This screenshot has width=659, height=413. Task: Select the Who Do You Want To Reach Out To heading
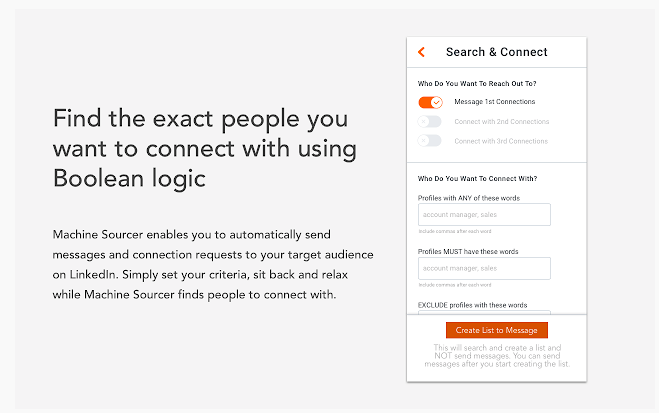(476, 83)
